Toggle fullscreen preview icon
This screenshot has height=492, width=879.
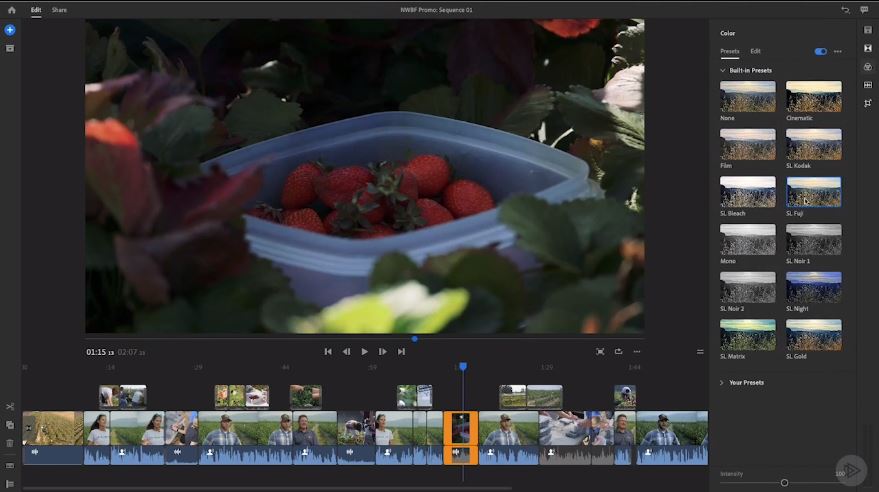600,351
